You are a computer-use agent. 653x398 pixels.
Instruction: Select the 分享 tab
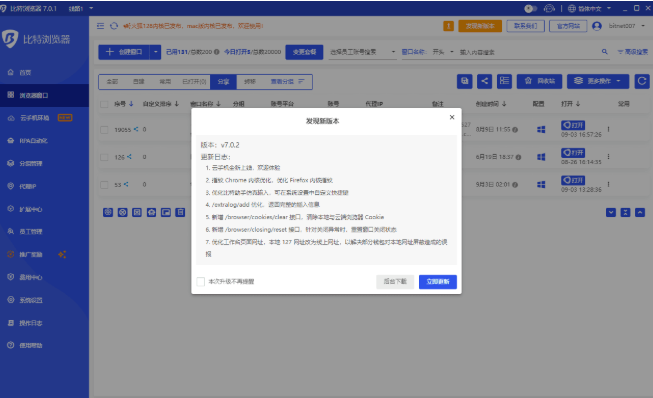(x=224, y=82)
